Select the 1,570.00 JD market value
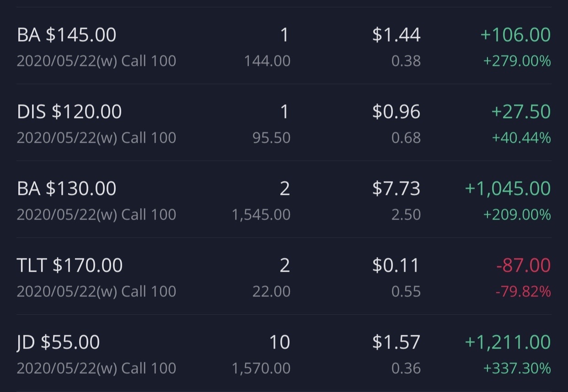The height and width of the screenshot is (392, 568). (x=261, y=368)
